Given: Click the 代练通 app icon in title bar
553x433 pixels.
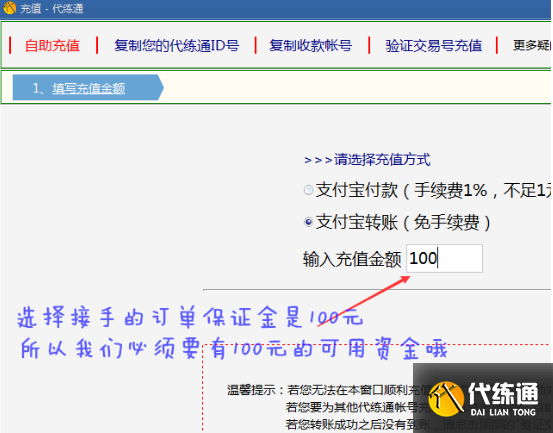Looking at the screenshot, I should tap(10, 7).
